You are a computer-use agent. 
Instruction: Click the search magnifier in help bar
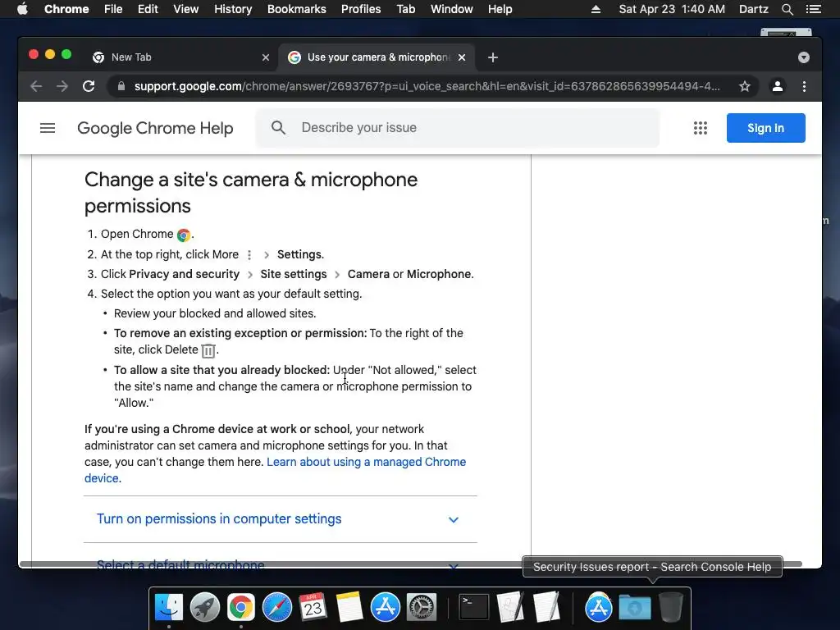[x=278, y=127]
